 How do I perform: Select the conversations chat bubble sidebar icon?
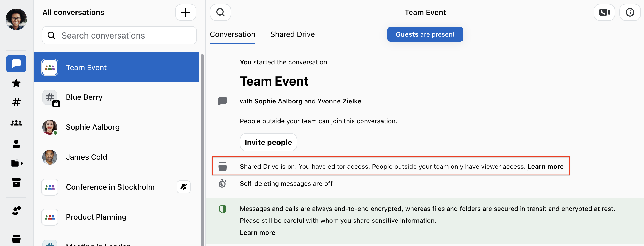[16, 64]
